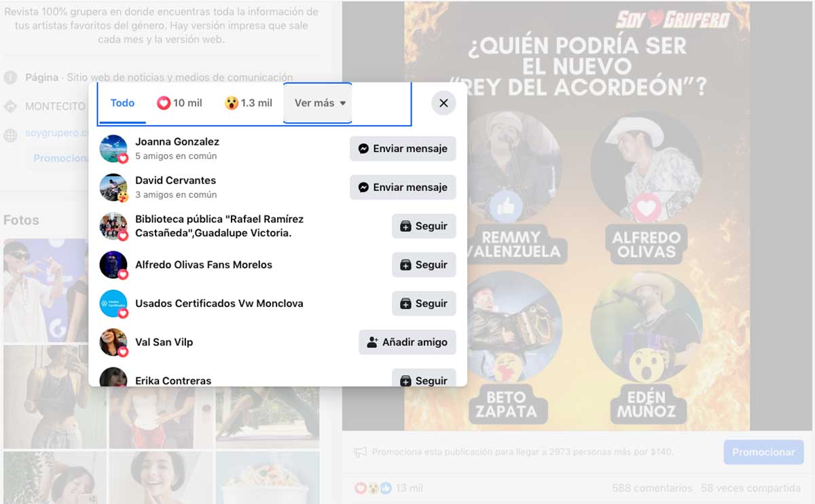Image resolution: width=815 pixels, height=504 pixels.
Task: Follow Erika Contreras
Action: pyautogui.click(x=424, y=379)
